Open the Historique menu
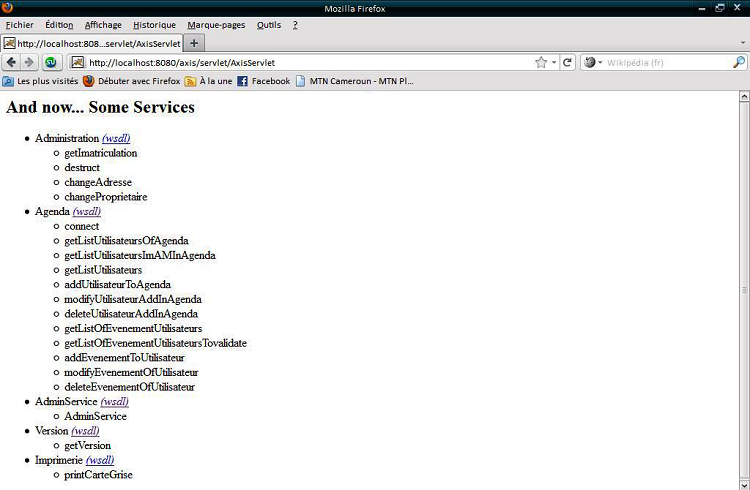 tap(154, 24)
